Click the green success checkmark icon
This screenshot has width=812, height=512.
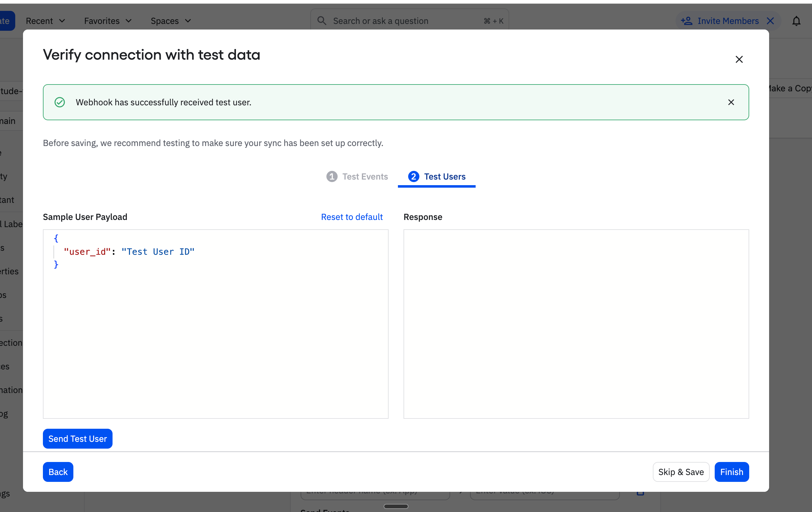click(x=60, y=102)
